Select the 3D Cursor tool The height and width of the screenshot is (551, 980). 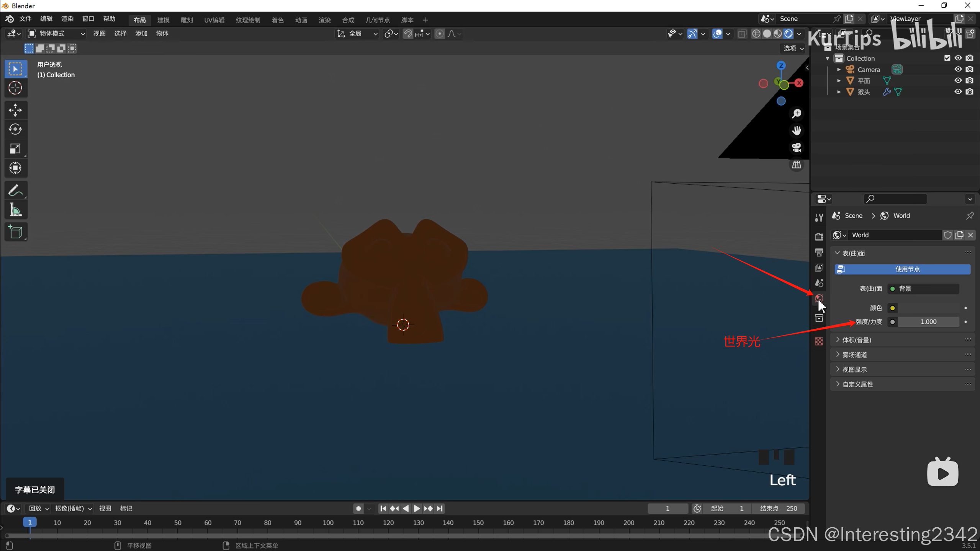click(15, 88)
